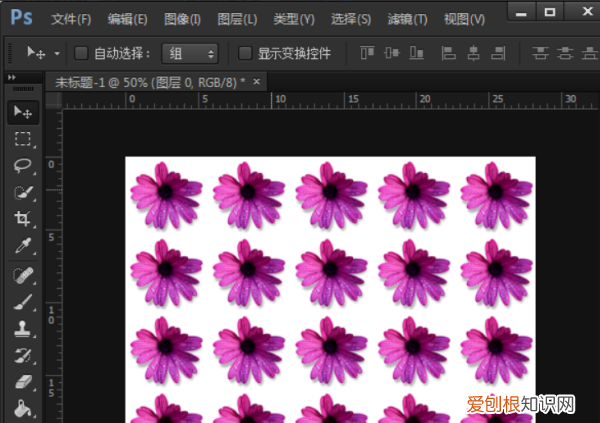Open the 类型(Y) menu
The width and height of the screenshot is (600, 423).
pos(294,19)
